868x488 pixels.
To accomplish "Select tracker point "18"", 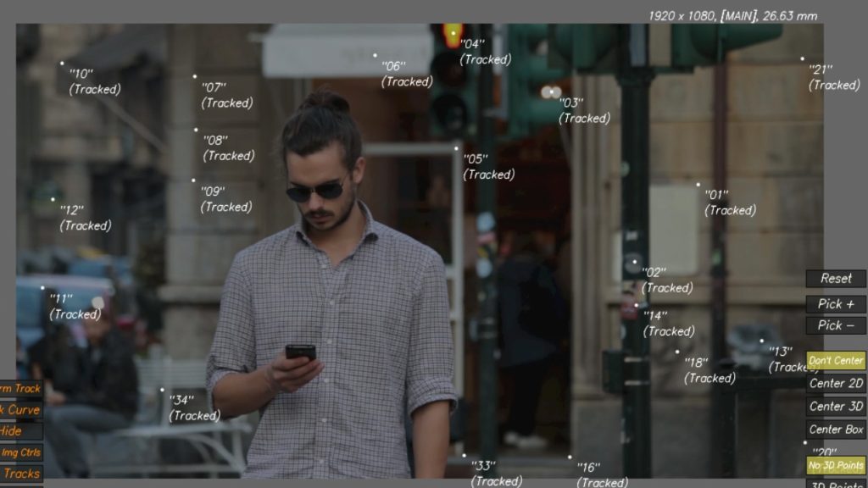I will (677, 352).
